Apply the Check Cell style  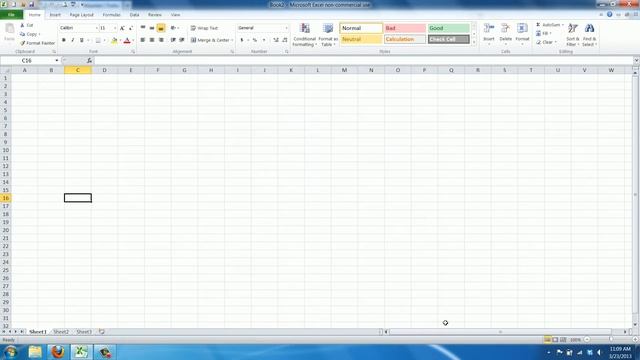click(x=449, y=39)
